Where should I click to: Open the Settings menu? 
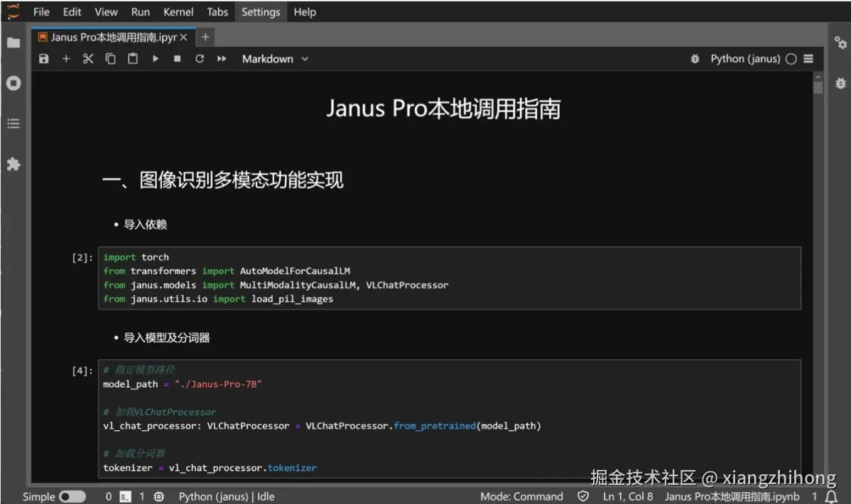(261, 12)
